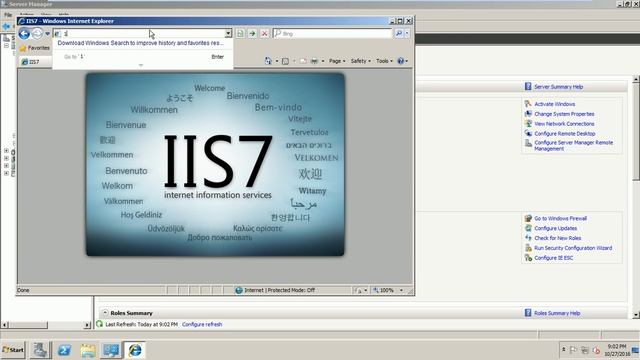Click the Bing search magnifier button
Viewport: 640px width, 360px height.
(399, 33)
